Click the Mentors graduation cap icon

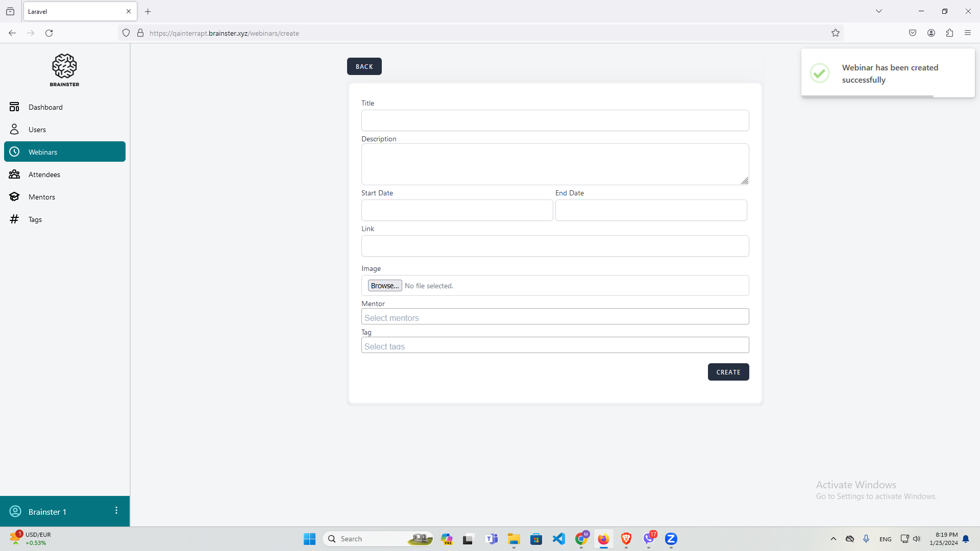point(14,197)
